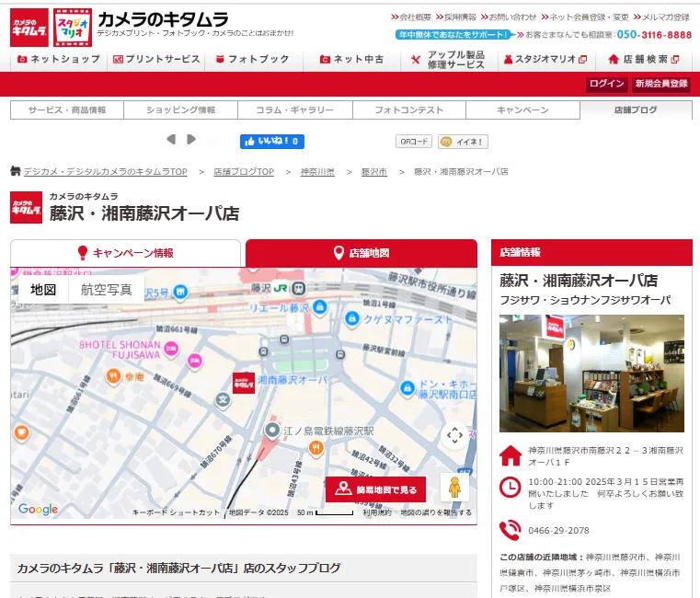Click 利用規約 link on map
Viewport: 700px width, 598px height.
(x=377, y=512)
